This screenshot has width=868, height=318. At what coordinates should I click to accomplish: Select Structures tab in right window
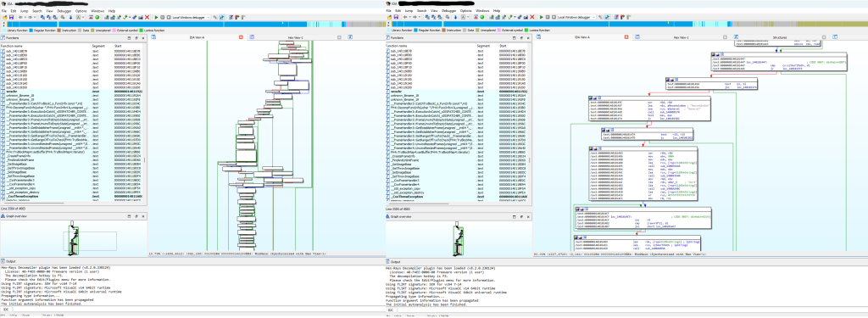(780, 37)
